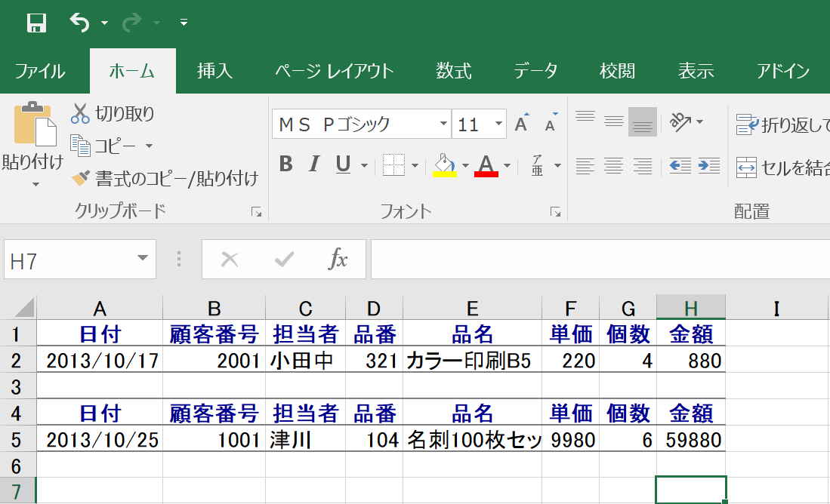Open the font size dropdown showing 11
Viewport: 830px width, 504px height.
tap(498, 124)
